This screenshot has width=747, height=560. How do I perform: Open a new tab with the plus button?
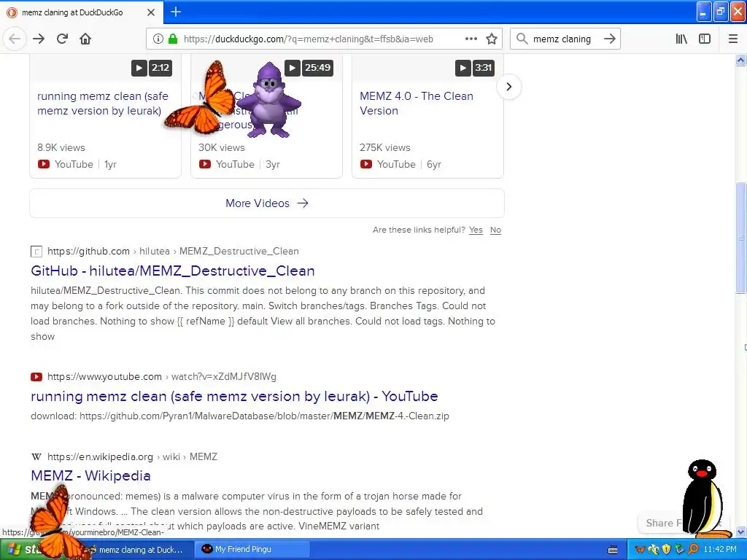176,12
